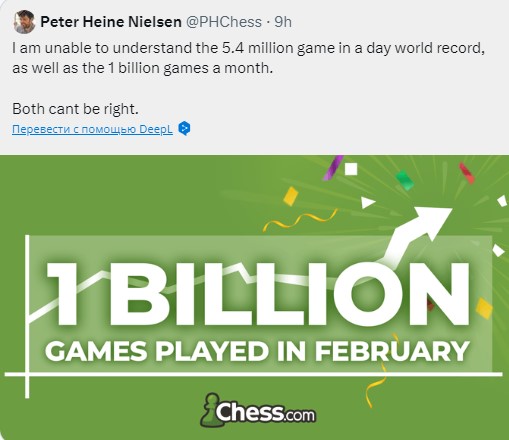The height and width of the screenshot is (440, 509).
Task: Open the @PHChess handle link
Action: (223, 22)
